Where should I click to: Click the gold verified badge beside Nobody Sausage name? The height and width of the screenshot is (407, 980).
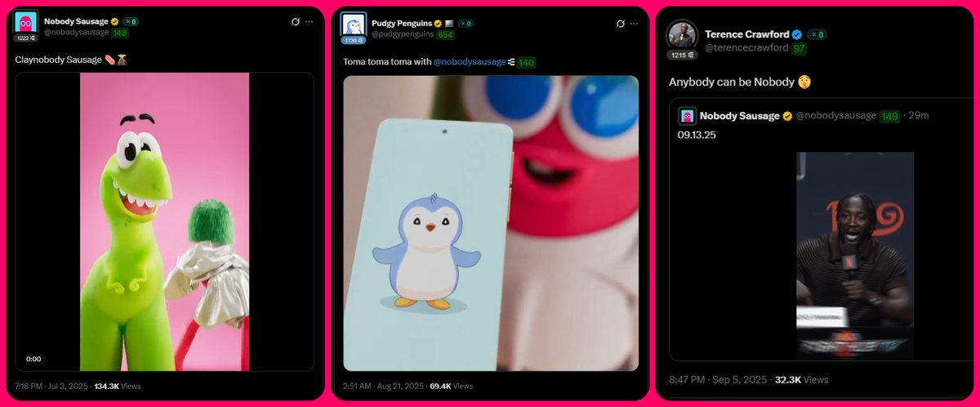[114, 21]
